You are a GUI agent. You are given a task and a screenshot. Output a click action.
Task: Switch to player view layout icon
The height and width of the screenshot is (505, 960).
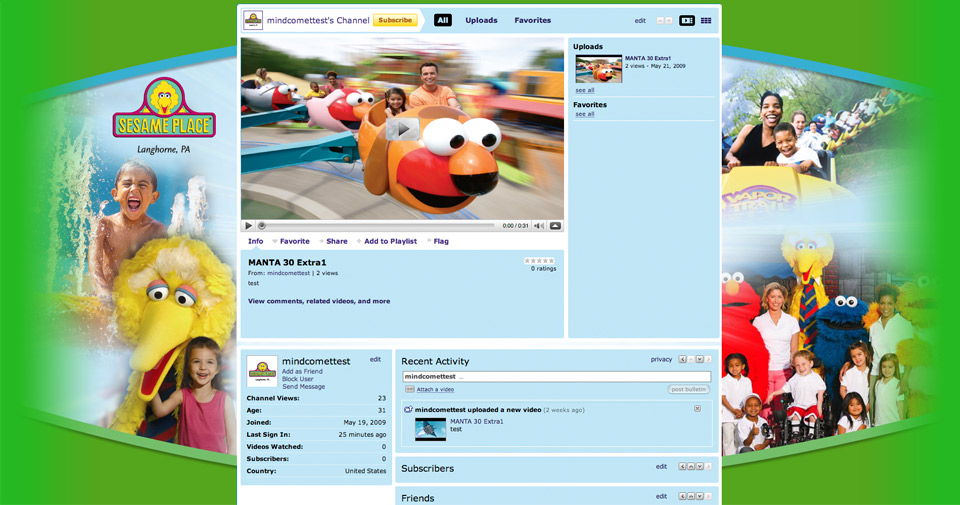[x=687, y=21]
